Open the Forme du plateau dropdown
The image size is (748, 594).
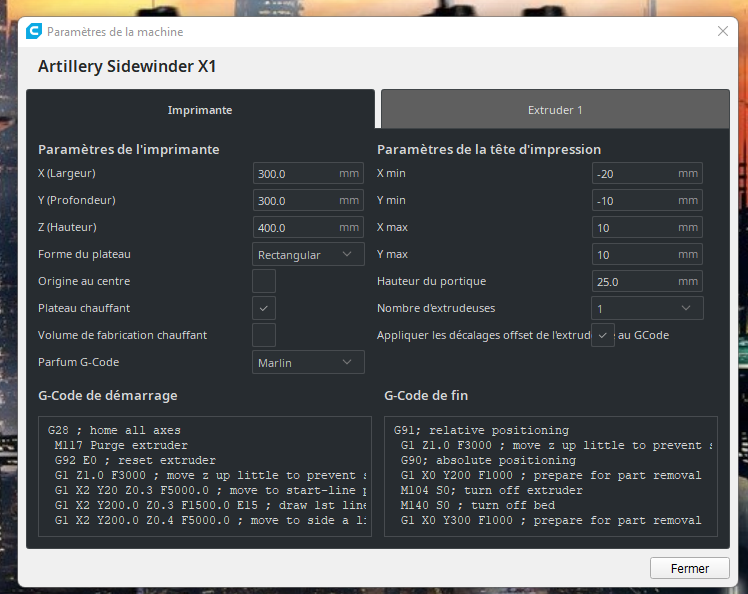click(x=308, y=254)
